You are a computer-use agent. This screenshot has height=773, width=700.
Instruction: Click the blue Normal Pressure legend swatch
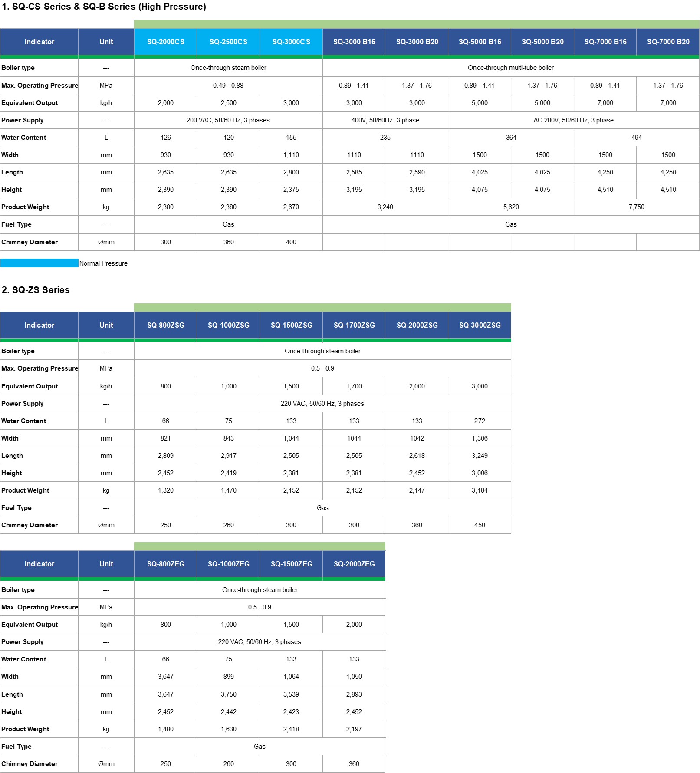pos(39,263)
